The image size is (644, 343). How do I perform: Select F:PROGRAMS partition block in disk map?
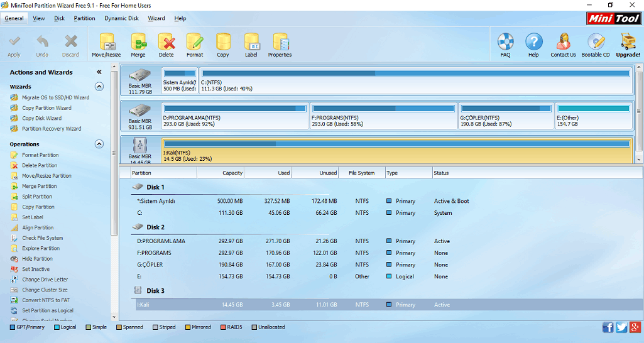click(x=384, y=116)
